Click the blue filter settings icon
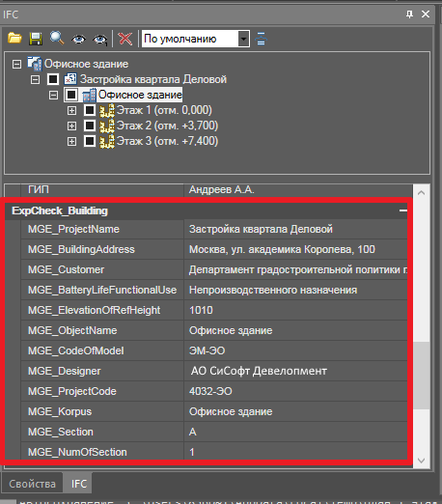 coord(261,39)
